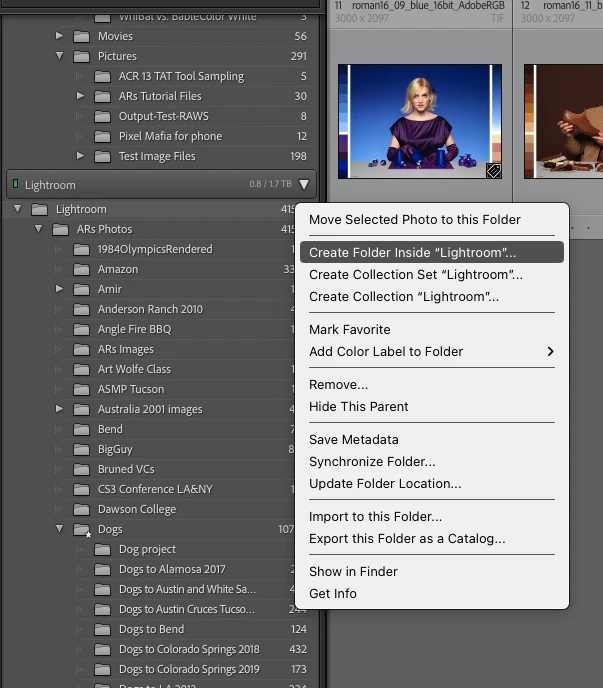Collapse the Pictures folder triangle
This screenshot has height=688, width=603.
click(x=59, y=56)
